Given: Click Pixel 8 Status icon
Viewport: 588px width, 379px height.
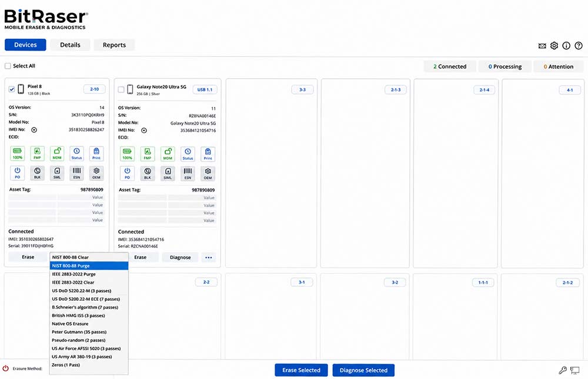Looking at the screenshot, I should pyautogui.click(x=76, y=153).
